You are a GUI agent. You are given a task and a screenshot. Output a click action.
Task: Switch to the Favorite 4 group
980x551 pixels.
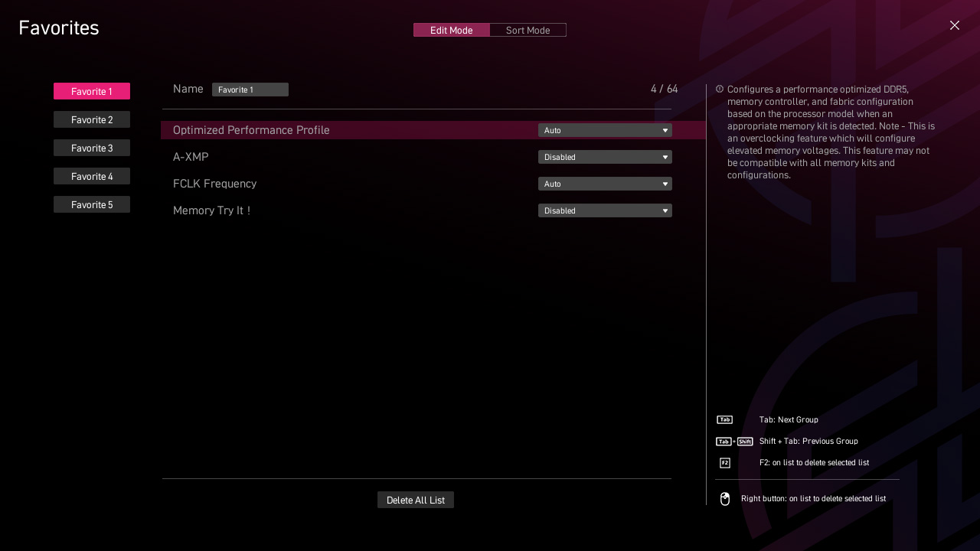(x=92, y=176)
